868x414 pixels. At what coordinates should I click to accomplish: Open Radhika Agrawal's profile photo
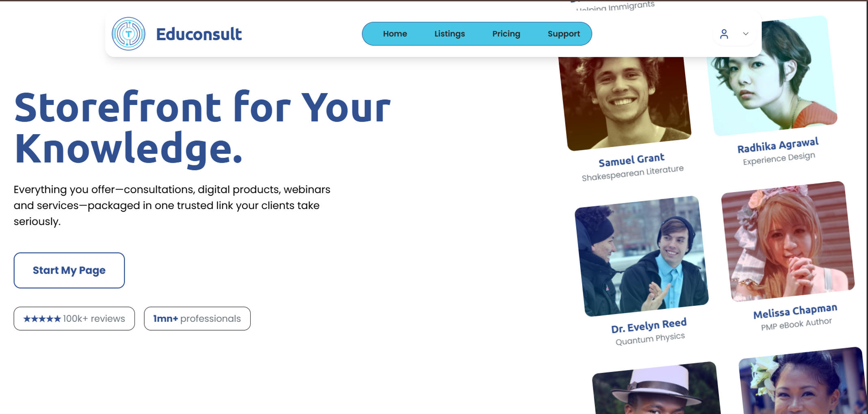[772, 75]
